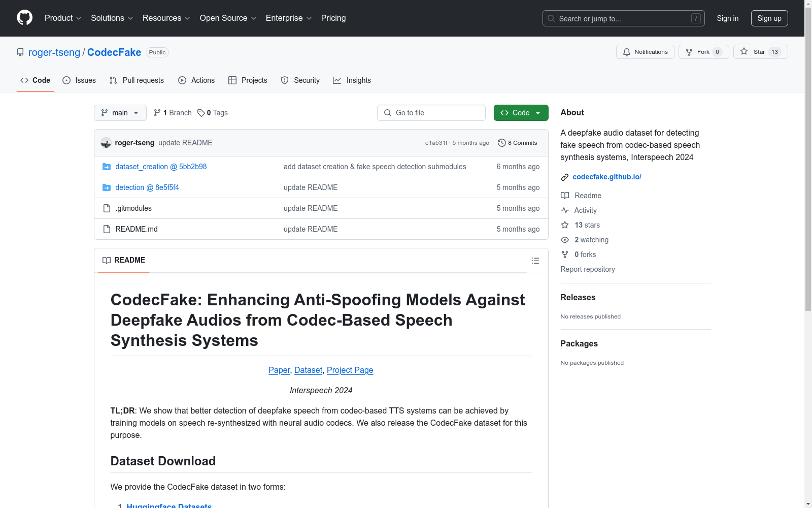This screenshot has width=812, height=508.
Task: Open the dataset_creation submodule folder
Action: [x=161, y=167]
